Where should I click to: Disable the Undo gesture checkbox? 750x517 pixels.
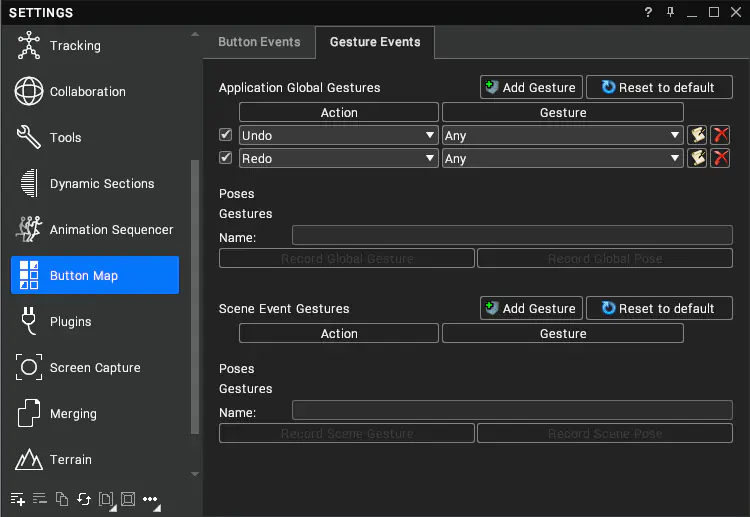coord(225,135)
